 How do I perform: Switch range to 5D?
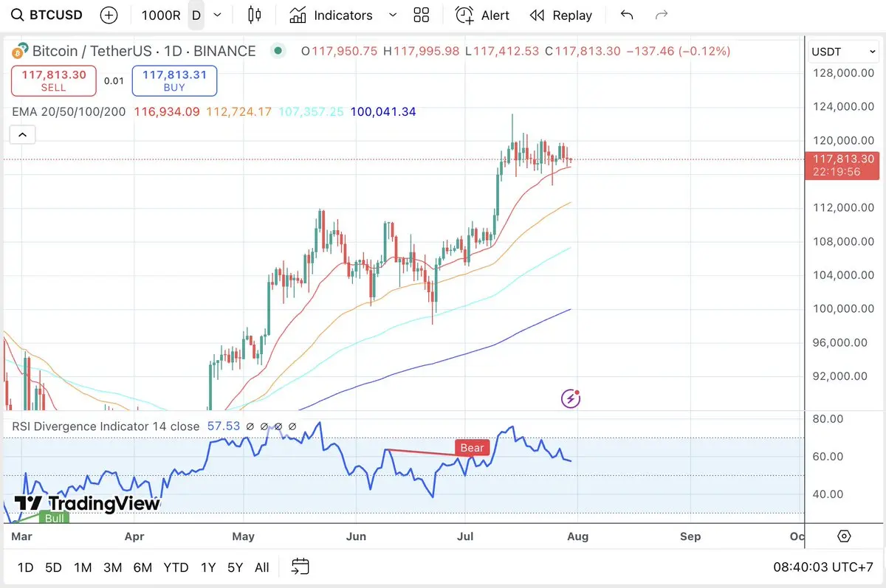pos(53,567)
